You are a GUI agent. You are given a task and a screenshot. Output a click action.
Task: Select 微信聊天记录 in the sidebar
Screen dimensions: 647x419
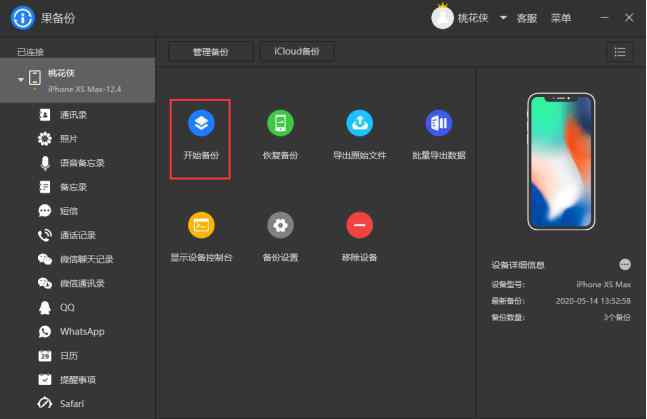78,259
